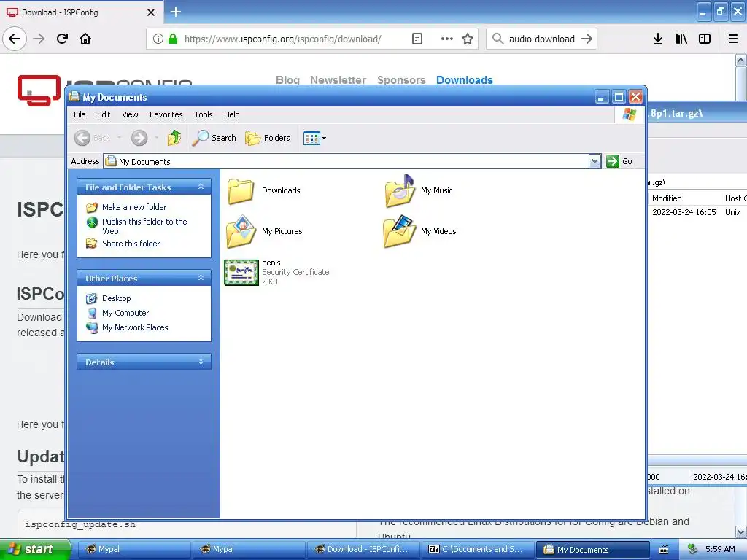Click the My Documents taskbar button

pos(592,549)
